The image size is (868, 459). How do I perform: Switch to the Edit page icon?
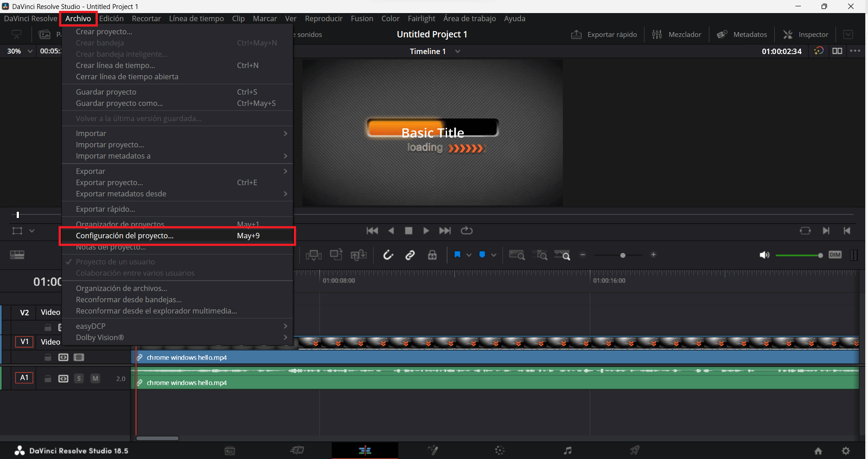(x=365, y=450)
